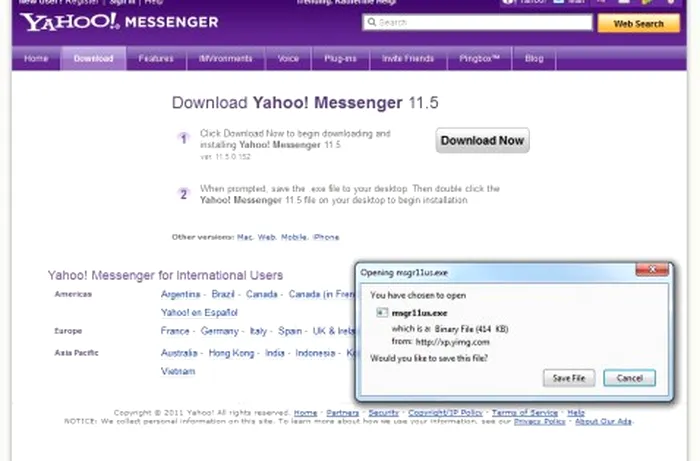
Task: Open the Invite Friends tab
Action: click(x=408, y=58)
